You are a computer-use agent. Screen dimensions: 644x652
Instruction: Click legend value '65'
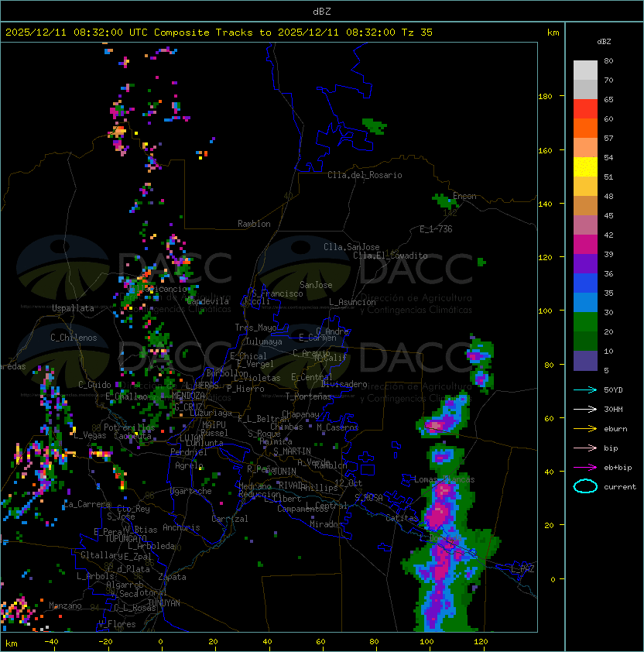click(608, 99)
